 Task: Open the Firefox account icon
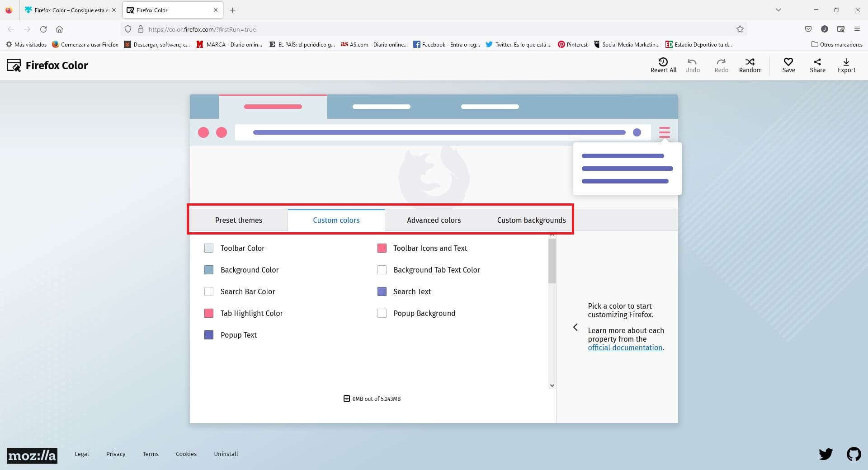click(825, 29)
